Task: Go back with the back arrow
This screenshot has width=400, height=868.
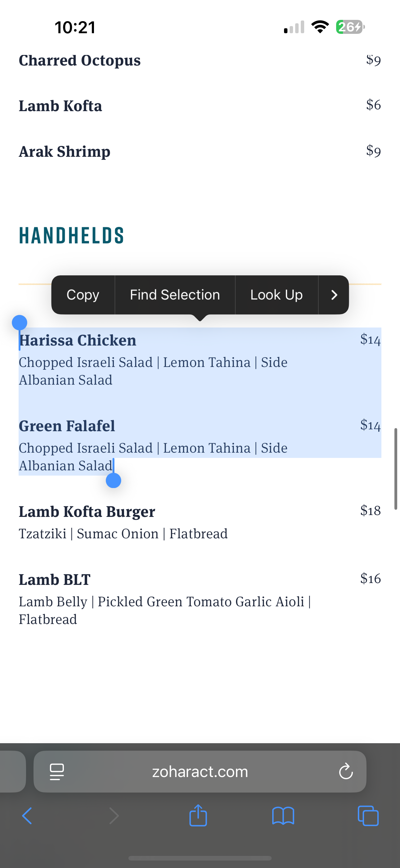Action: click(x=27, y=816)
